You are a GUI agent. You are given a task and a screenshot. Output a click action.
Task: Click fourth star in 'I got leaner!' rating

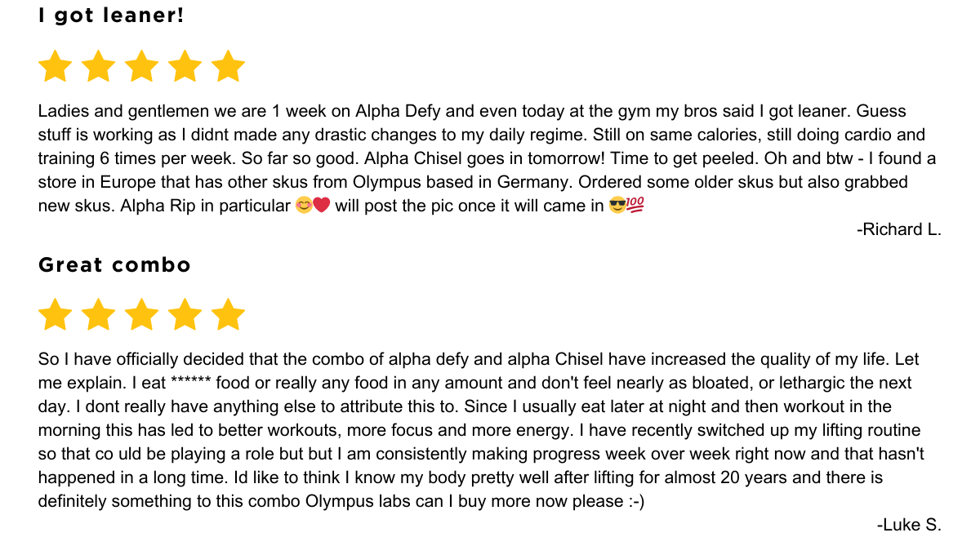(185, 66)
